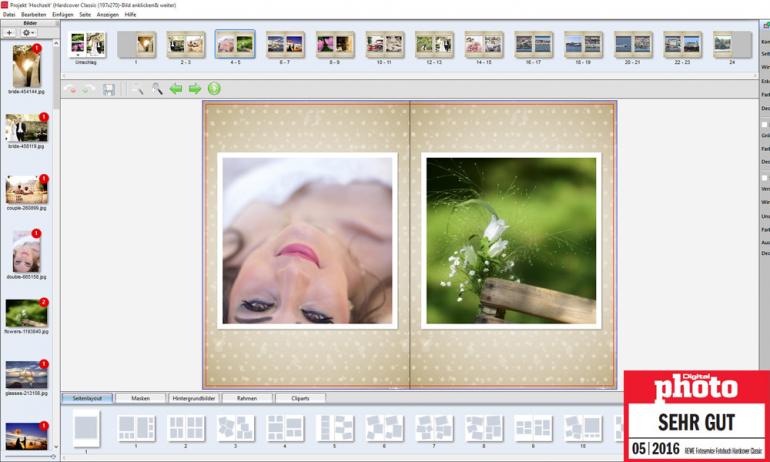The width and height of the screenshot is (770, 462).
Task: Select pages 2 - 3 spread thumbnail
Action: (186, 45)
